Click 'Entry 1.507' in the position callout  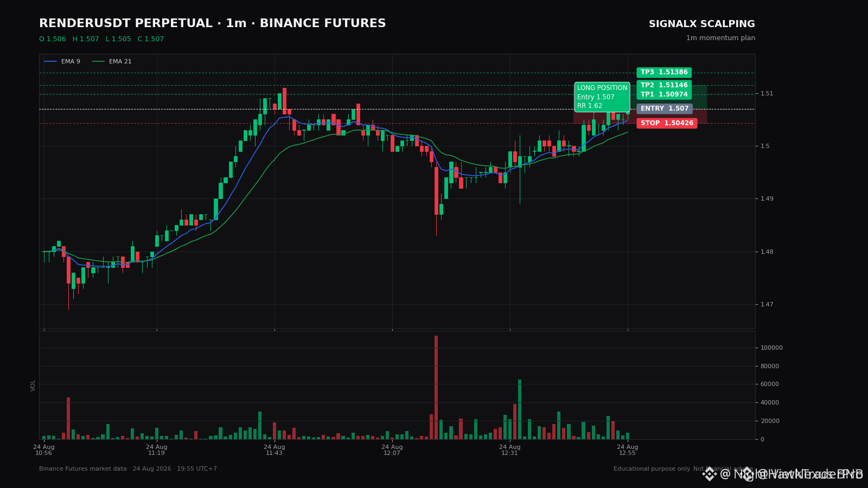(596, 97)
